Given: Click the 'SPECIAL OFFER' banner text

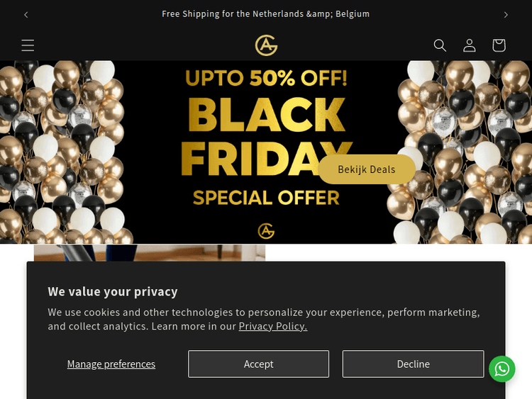Looking at the screenshot, I should point(266,198).
